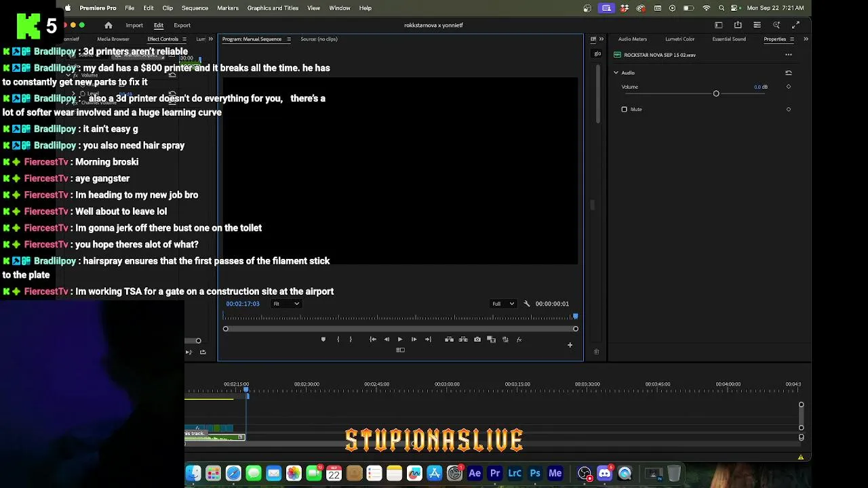Open the Button Editor plus icon
The width and height of the screenshot is (868, 488).
point(570,345)
